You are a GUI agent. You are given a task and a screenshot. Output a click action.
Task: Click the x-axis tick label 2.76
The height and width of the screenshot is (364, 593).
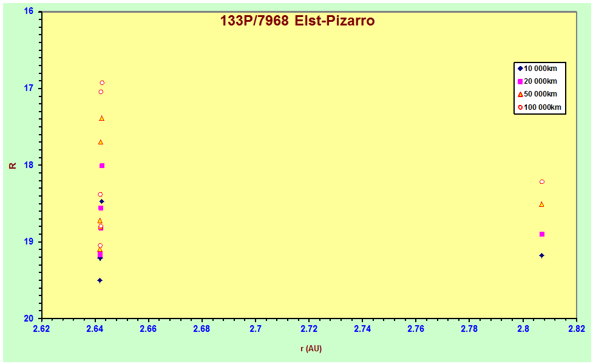416,328
